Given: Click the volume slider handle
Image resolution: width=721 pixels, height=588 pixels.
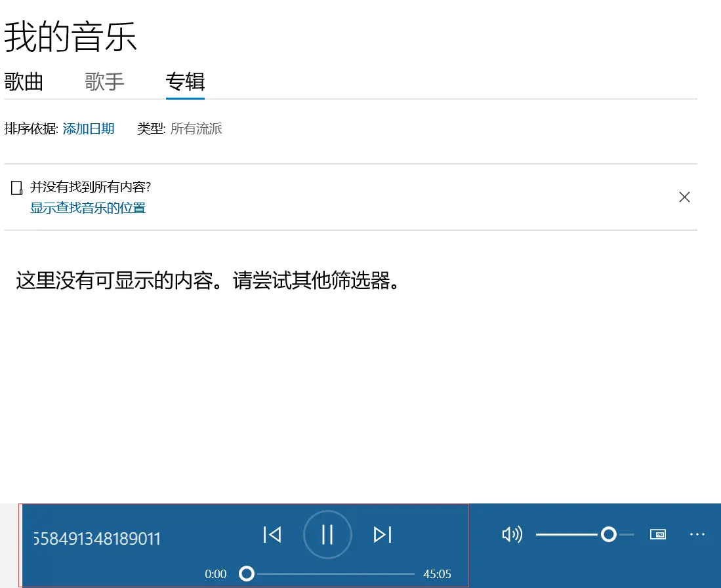Looking at the screenshot, I should (x=608, y=534).
